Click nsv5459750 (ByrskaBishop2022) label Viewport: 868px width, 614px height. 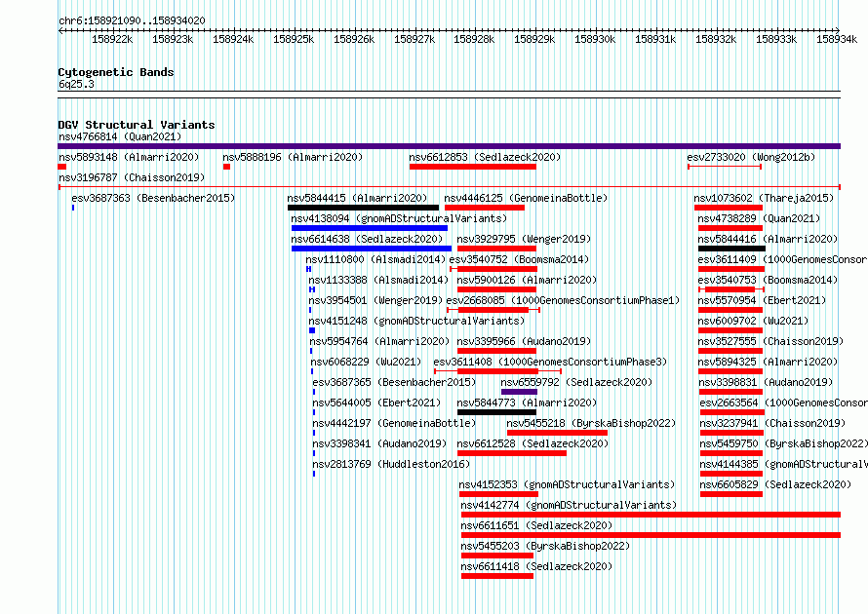(784, 443)
